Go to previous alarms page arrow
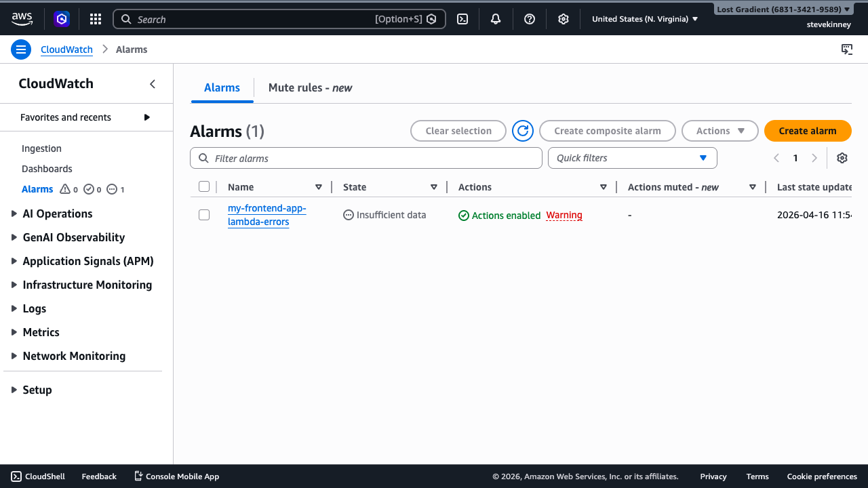Screen dimensions: 868x488 pyautogui.click(x=776, y=158)
